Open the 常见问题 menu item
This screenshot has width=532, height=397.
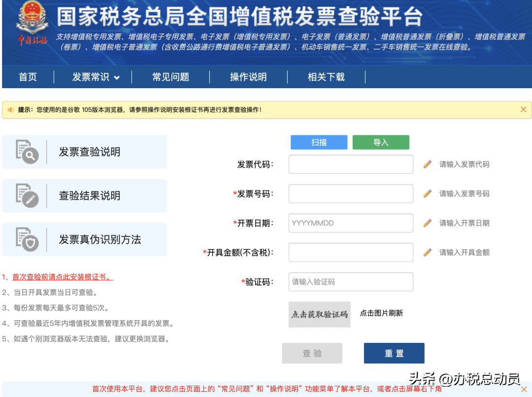170,77
